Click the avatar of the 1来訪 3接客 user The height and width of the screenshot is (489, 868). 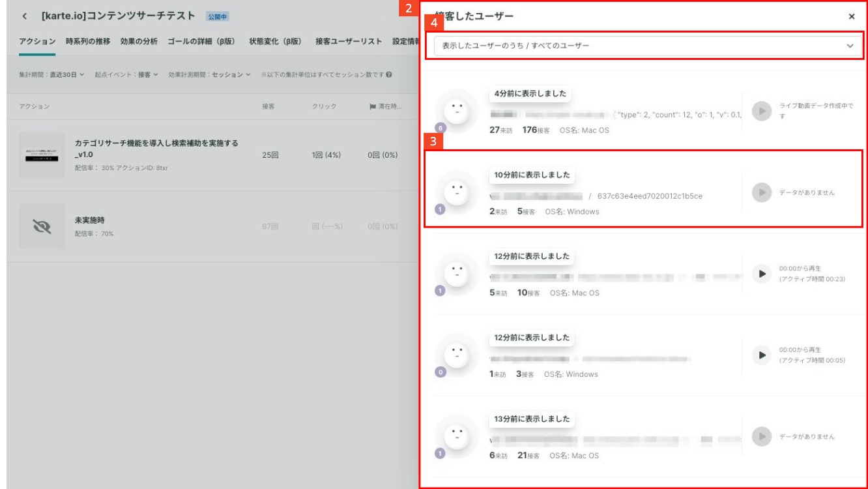point(456,355)
